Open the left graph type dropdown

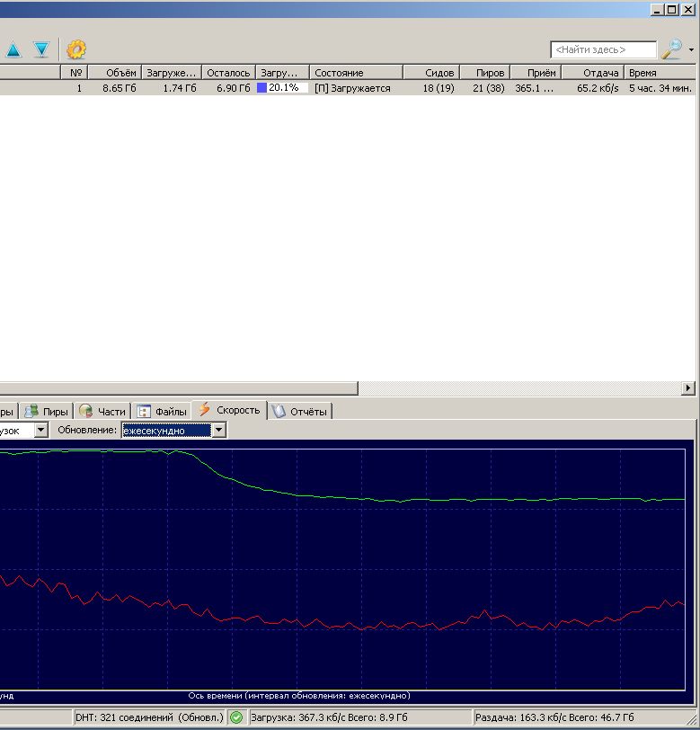point(40,431)
